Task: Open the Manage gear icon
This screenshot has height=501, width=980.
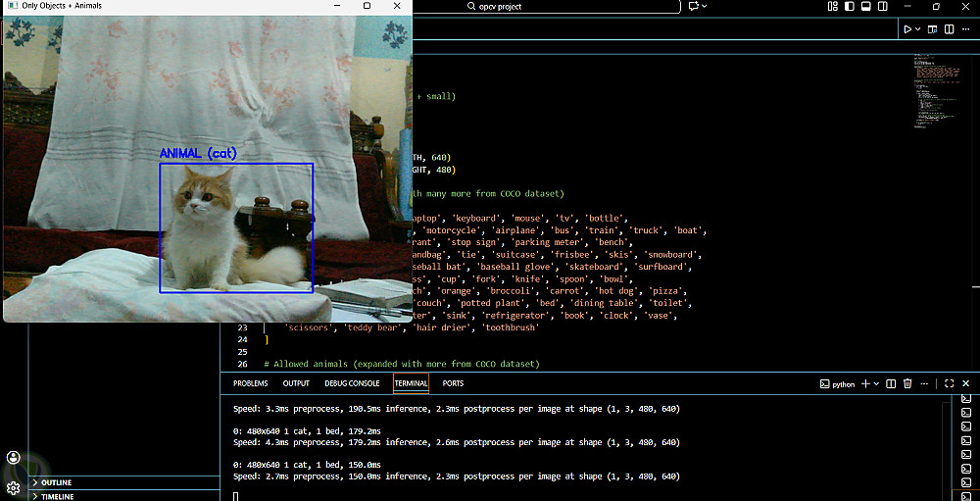Action: click(14, 488)
